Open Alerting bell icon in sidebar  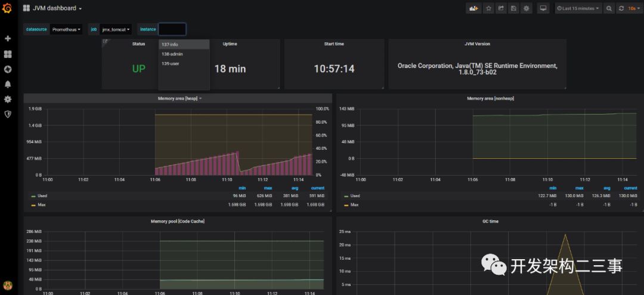pos(8,84)
